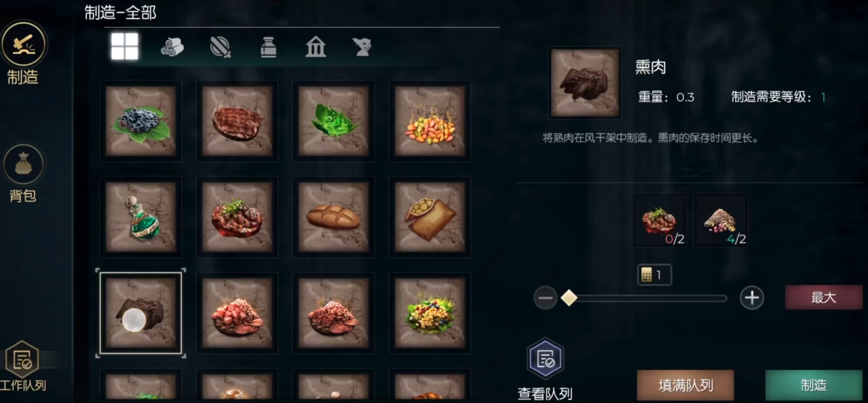Switch to the potion bottle category tab
This screenshot has width=868, height=403.
pyautogui.click(x=268, y=47)
